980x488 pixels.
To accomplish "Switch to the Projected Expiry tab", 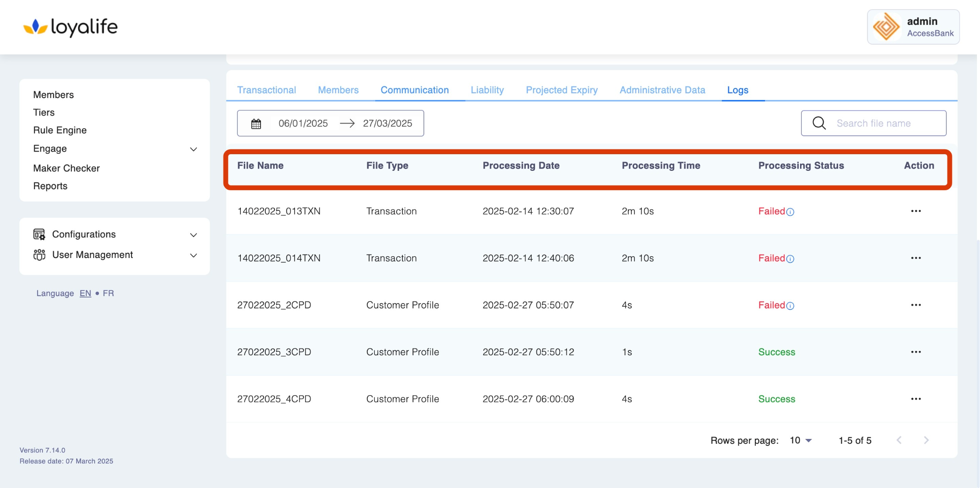I will 561,90.
